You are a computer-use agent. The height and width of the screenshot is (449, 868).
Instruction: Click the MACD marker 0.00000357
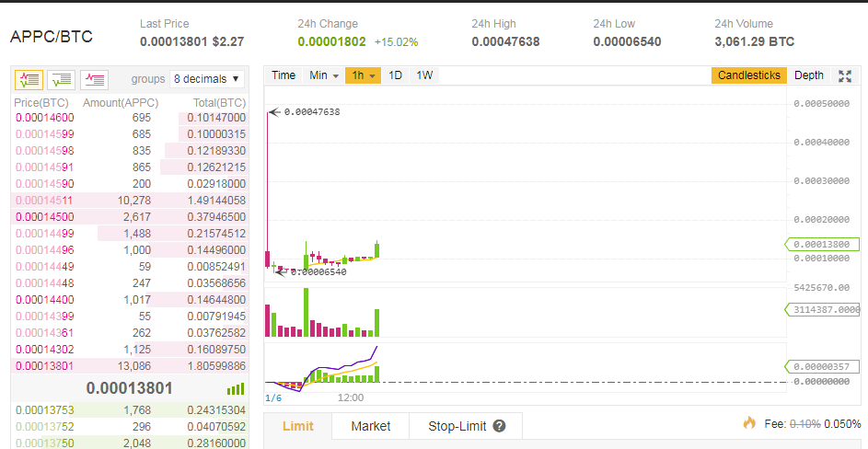823,366
